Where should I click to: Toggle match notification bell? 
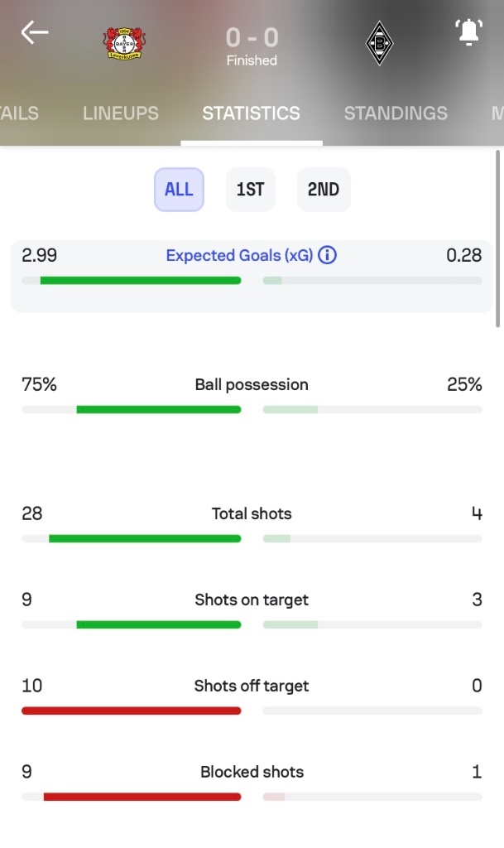coord(468,32)
